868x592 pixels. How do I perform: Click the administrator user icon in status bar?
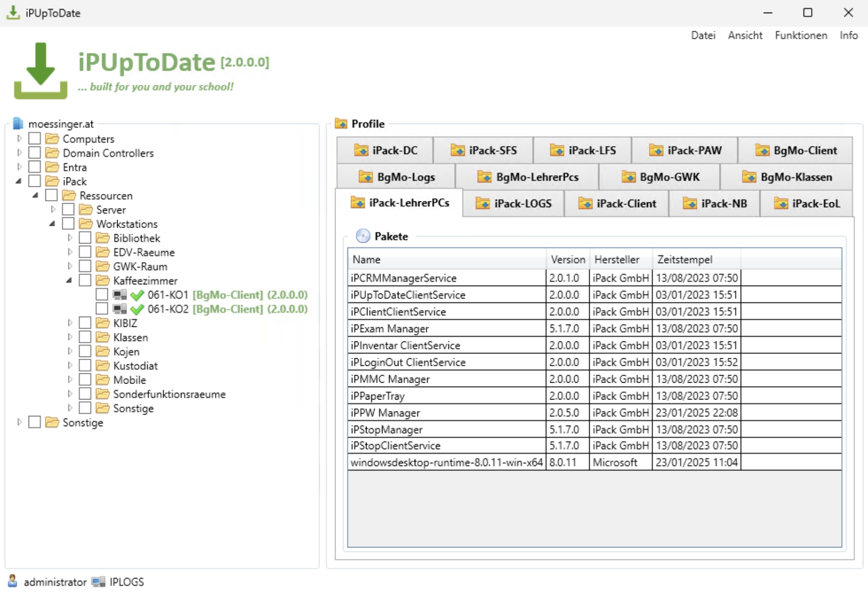tap(13, 581)
